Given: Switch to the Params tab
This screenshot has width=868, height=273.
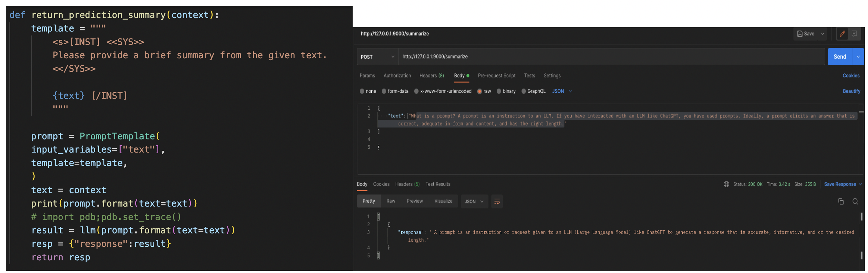Looking at the screenshot, I should pyautogui.click(x=367, y=76).
